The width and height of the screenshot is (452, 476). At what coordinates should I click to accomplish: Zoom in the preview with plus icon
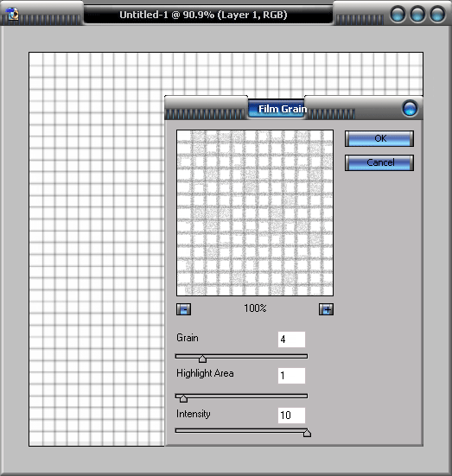click(326, 309)
